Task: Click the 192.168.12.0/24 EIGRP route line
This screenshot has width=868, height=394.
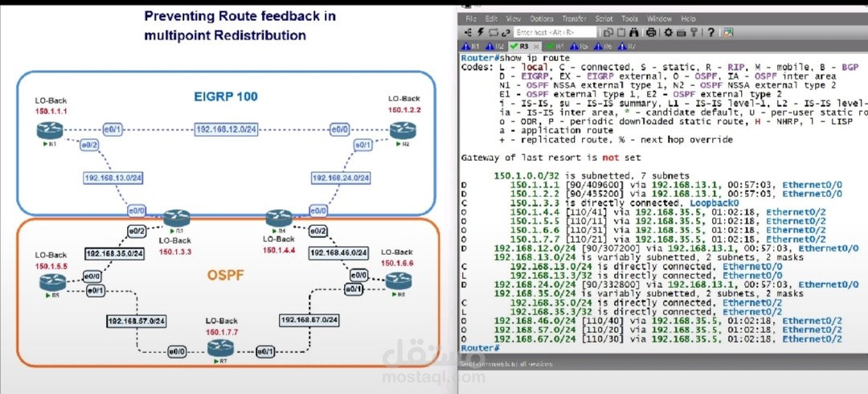Action: point(660,248)
